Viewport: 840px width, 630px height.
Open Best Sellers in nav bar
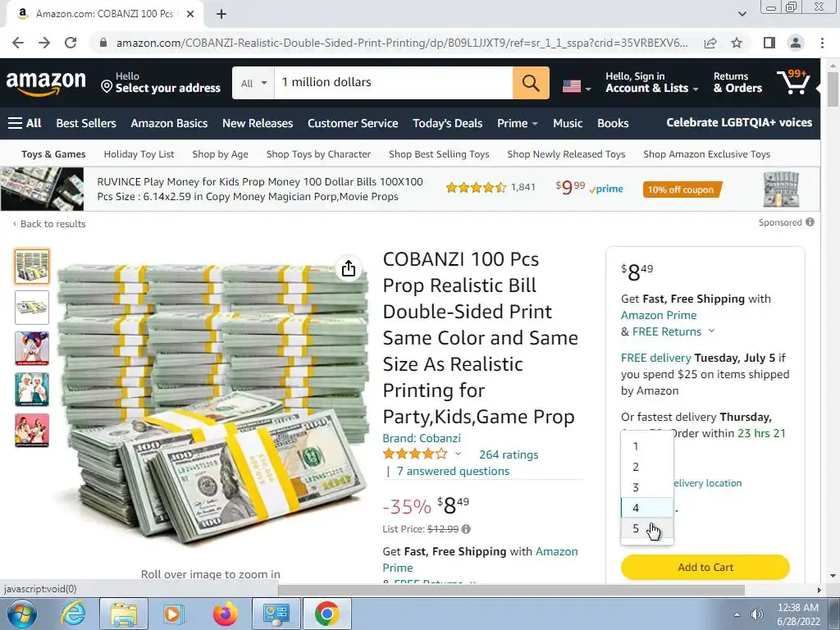tap(85, 123)
